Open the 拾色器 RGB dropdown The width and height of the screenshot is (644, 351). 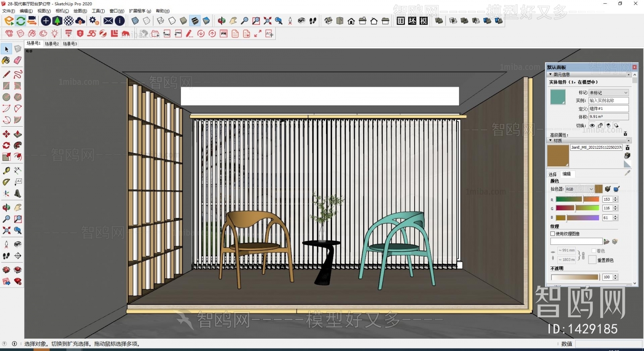tap(580, 189)
